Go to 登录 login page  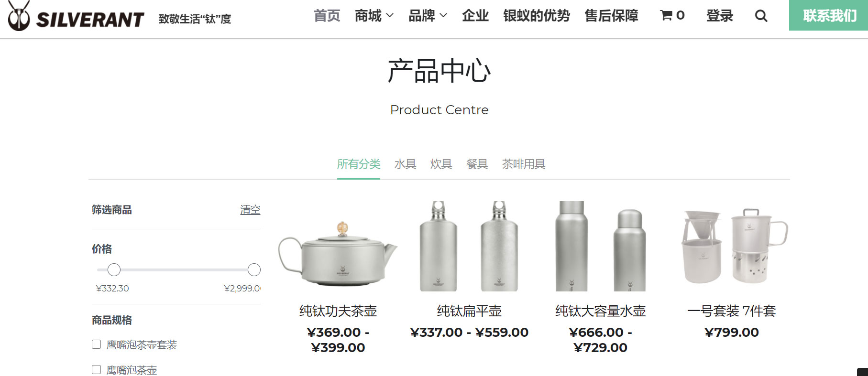click(x=719, y=16)
